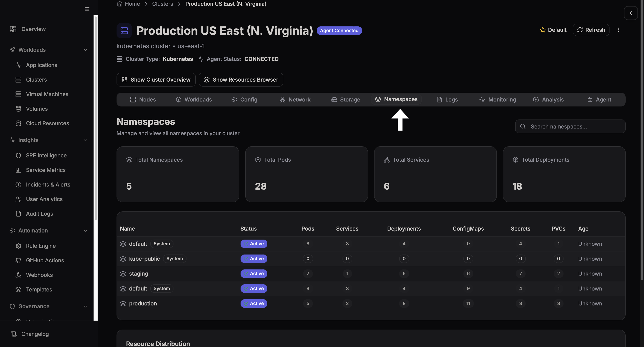Select Virtual Machines in the sidebar
Image resolution: width=644 pixels, height=347 pixels.
47,94
